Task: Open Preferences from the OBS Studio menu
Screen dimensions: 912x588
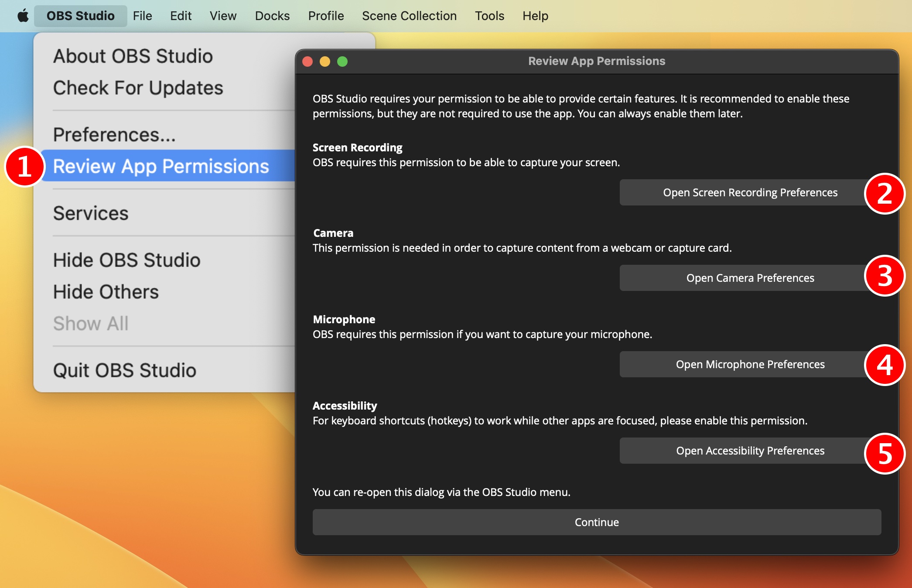Action: coord(114,135)
